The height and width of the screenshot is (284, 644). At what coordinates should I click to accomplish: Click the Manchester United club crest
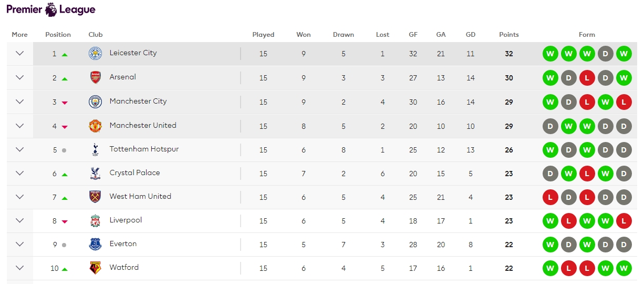pos(95,126)
